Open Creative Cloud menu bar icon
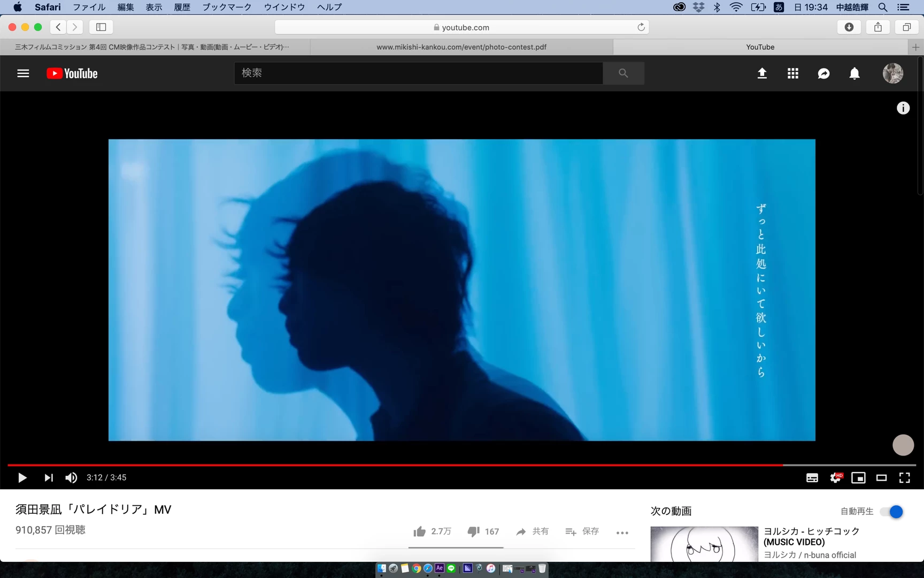Viewport: 924px width, 578px height. click(679, 7)
